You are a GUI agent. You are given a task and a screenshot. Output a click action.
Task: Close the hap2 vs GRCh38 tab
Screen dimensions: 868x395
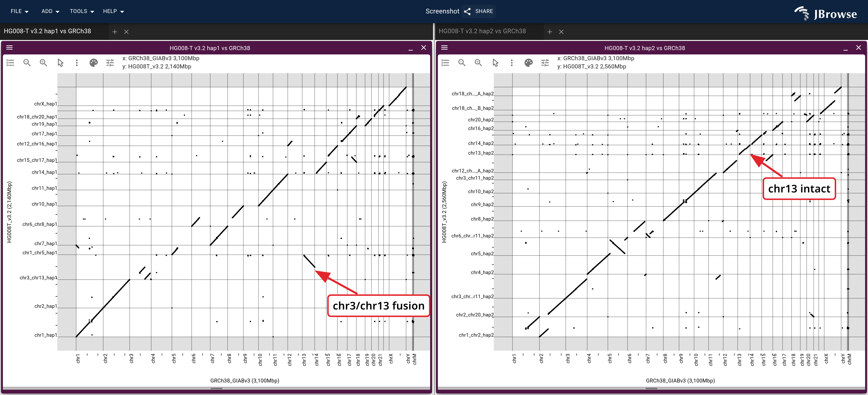click(x=561, y=32)
